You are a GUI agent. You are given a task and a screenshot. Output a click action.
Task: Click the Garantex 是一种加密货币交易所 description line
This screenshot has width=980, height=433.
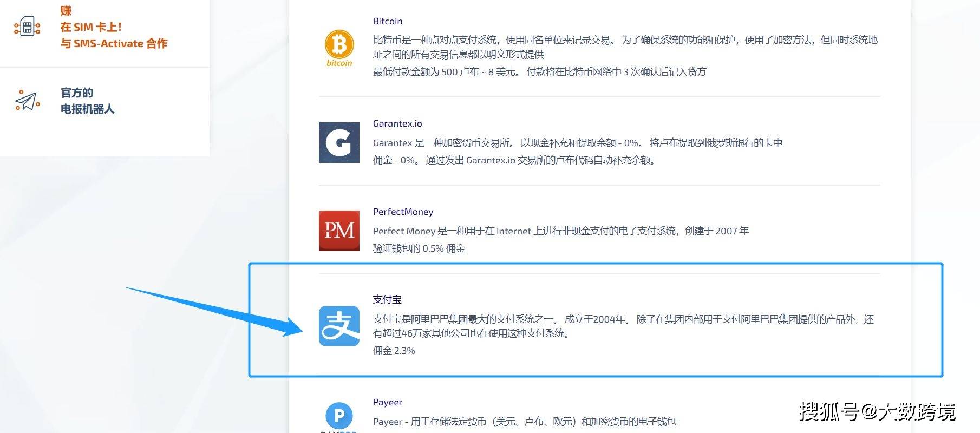pyautogui.click(x=578, y=143)
